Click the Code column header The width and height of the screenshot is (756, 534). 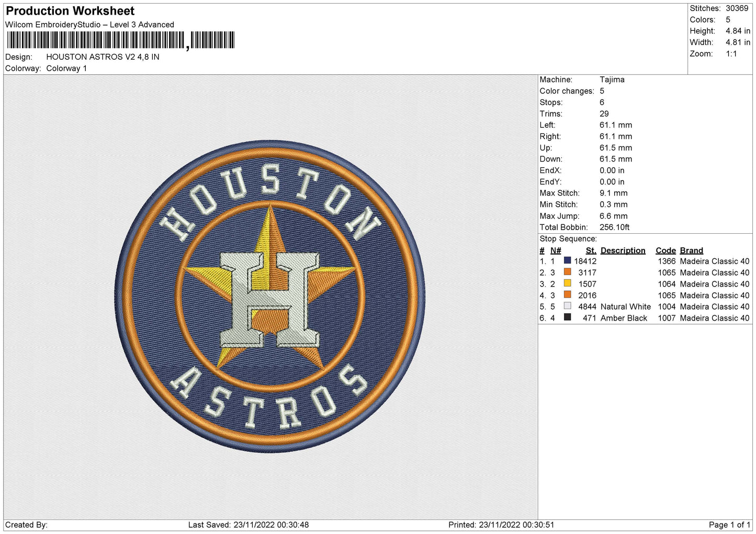[666, 251]
